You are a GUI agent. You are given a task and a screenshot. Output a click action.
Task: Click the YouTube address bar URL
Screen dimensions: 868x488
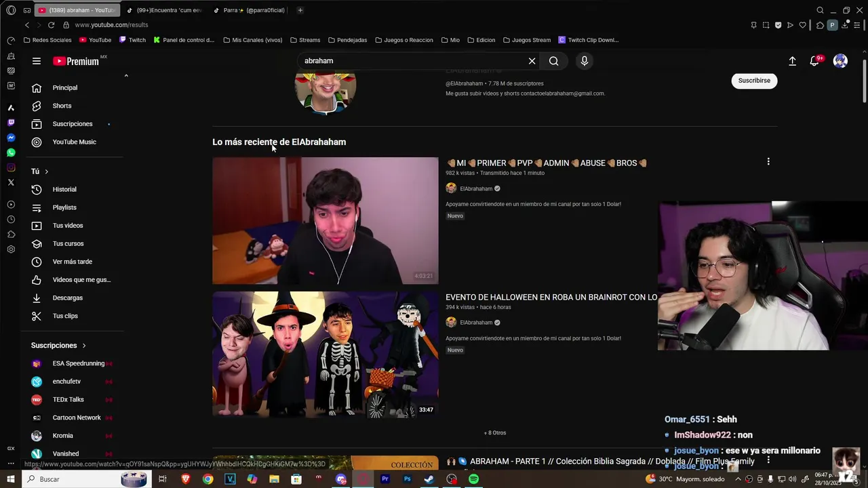click(x=111, y=25)
